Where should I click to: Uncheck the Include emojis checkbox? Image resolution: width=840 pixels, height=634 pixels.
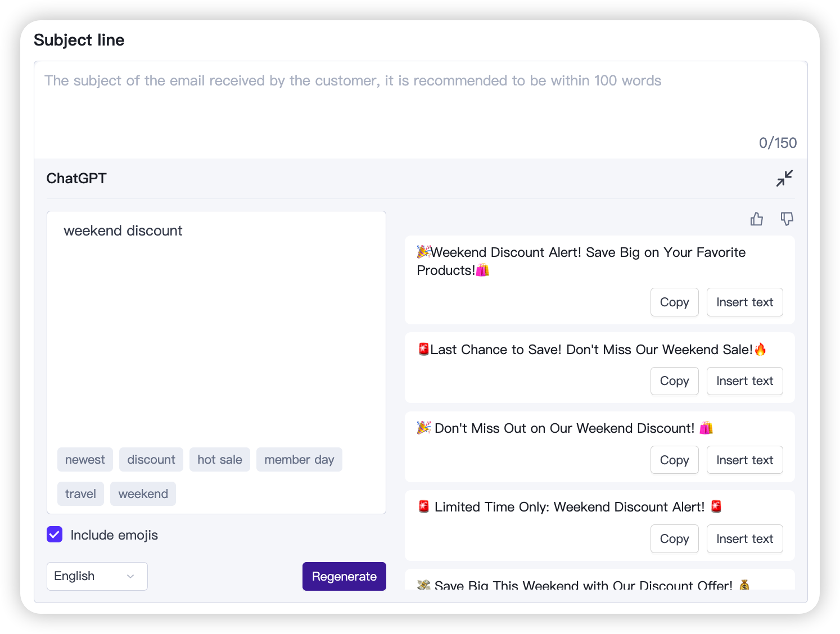(x=55, y=535)
